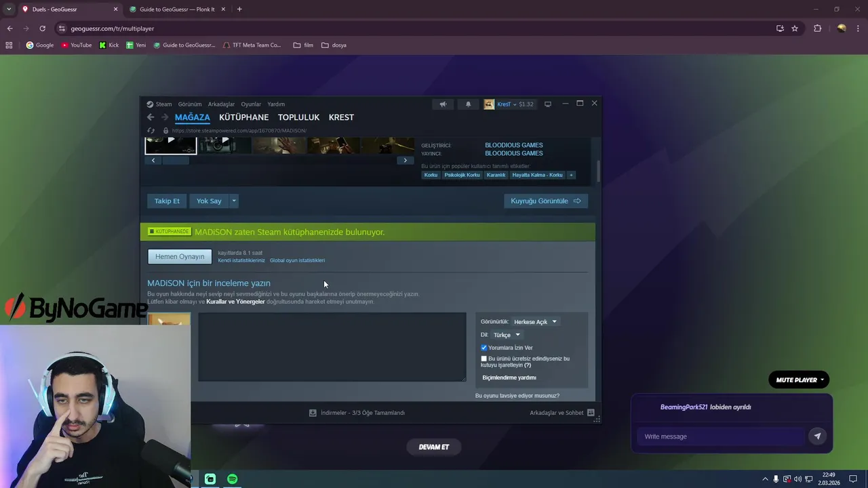The height and width of the screenshot is (488, 868).
Task: Open the Oyunlar menu
Action: (251, 104)
